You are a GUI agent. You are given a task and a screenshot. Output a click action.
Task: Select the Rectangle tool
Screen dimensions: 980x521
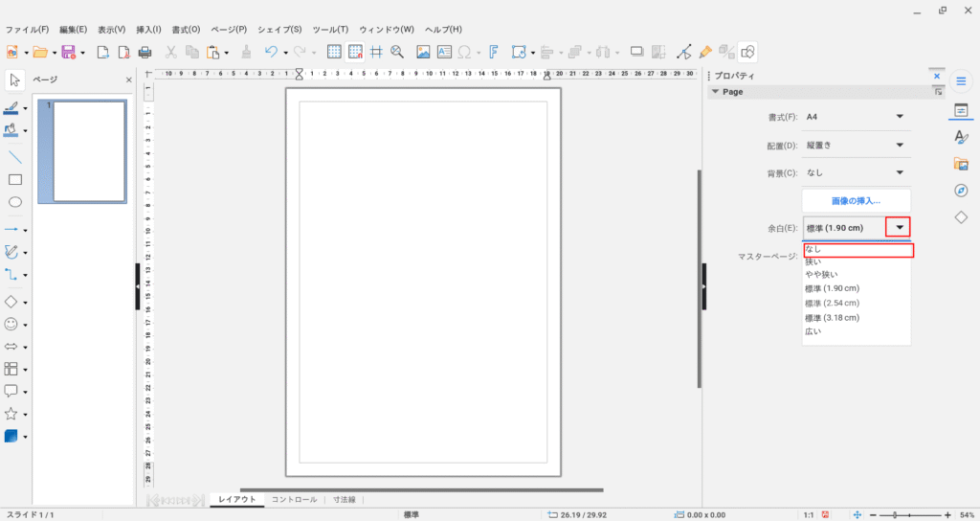click(15, 179)
